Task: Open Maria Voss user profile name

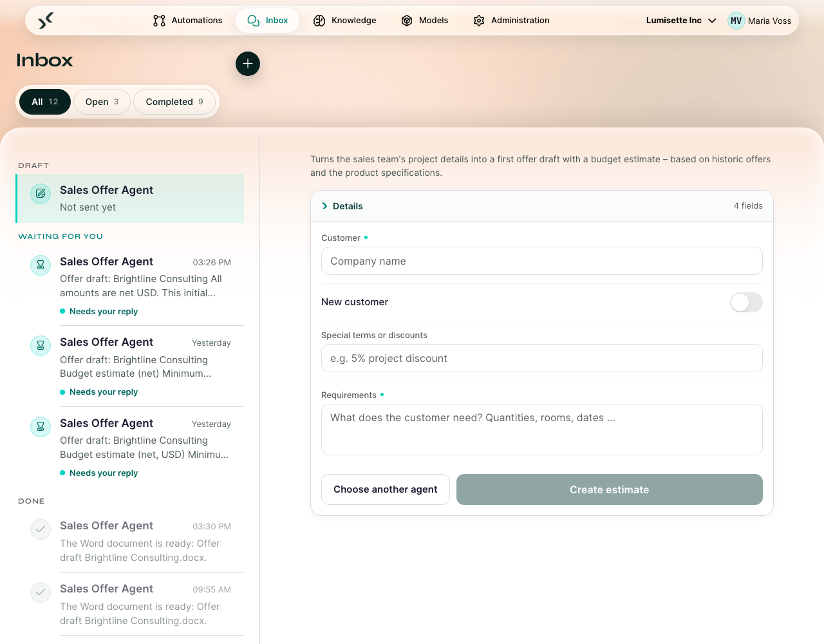Action: (769, 21)
